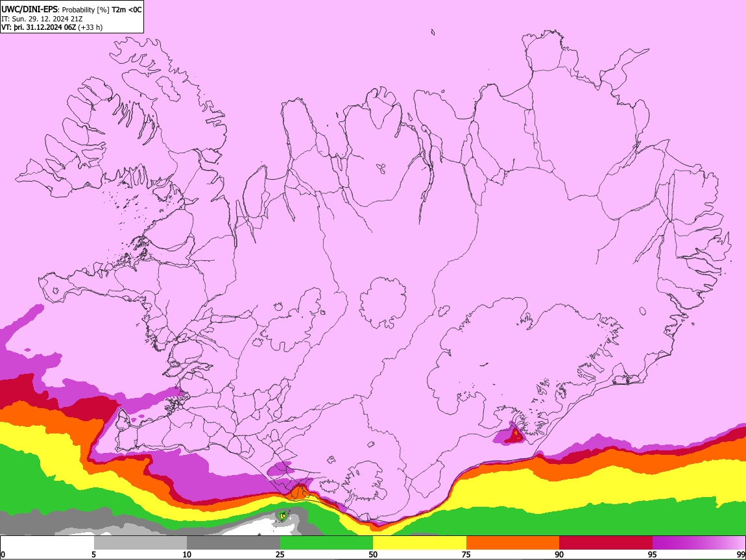Click the small green-yellow island spot offshore south

pyautogui.click(x=282, y=516)
